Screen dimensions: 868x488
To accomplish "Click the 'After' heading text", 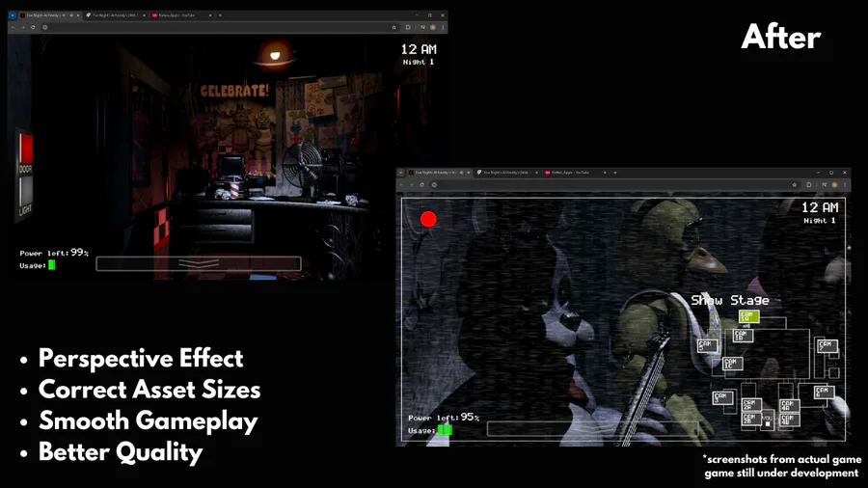I will point(780,37).
